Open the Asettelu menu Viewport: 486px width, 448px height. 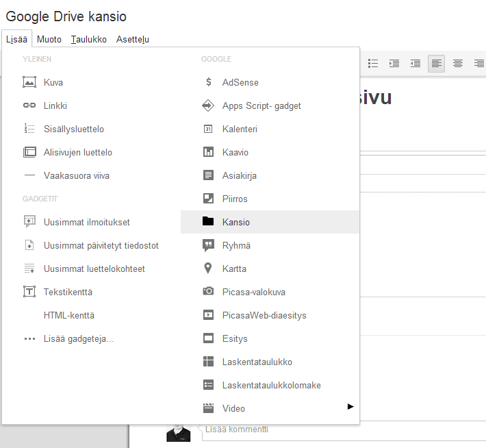pos(133,39)
